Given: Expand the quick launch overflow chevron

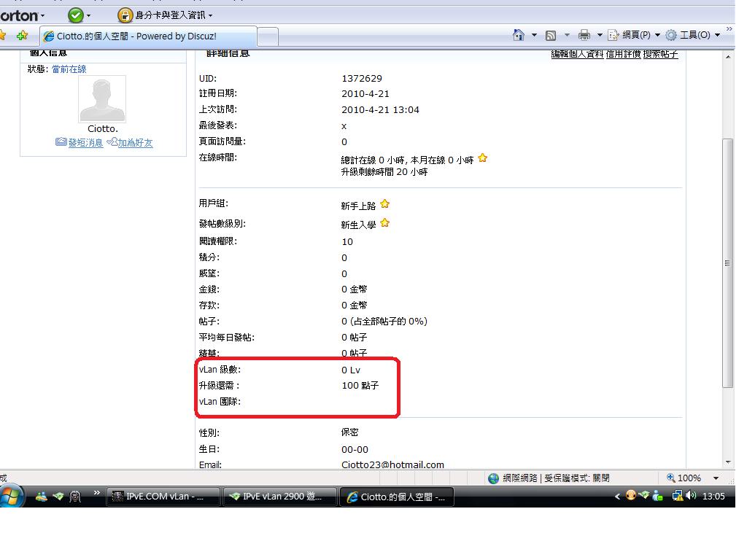Looking at the screenshot, I should 97,492.
